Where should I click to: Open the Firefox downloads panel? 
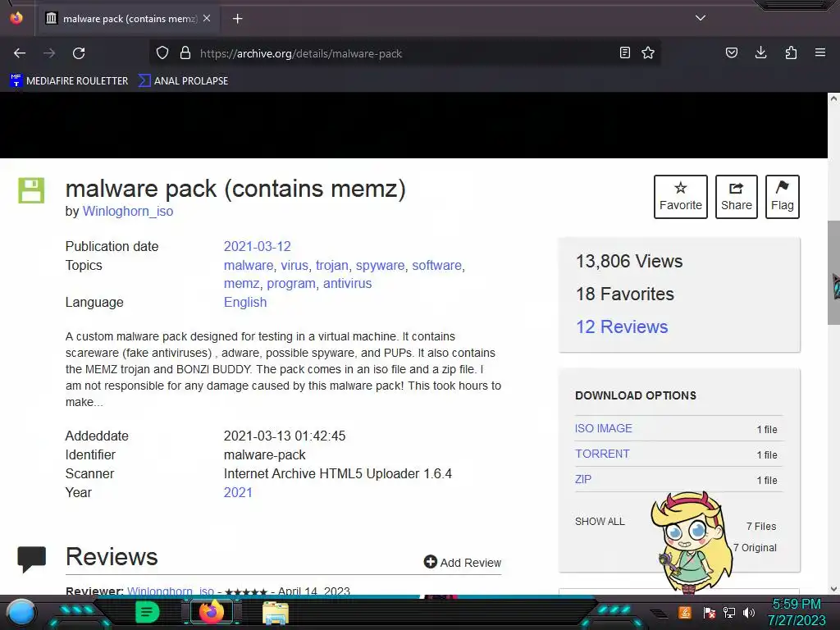point(760,53)
